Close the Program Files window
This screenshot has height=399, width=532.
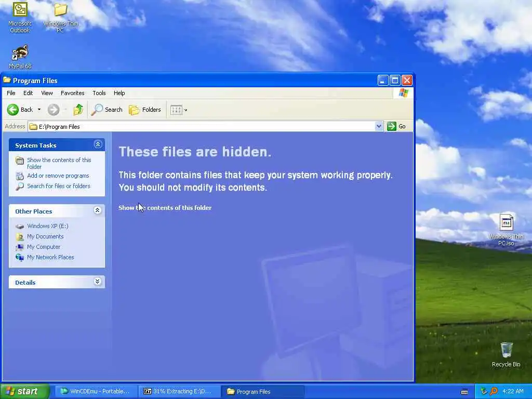point(407,81)
